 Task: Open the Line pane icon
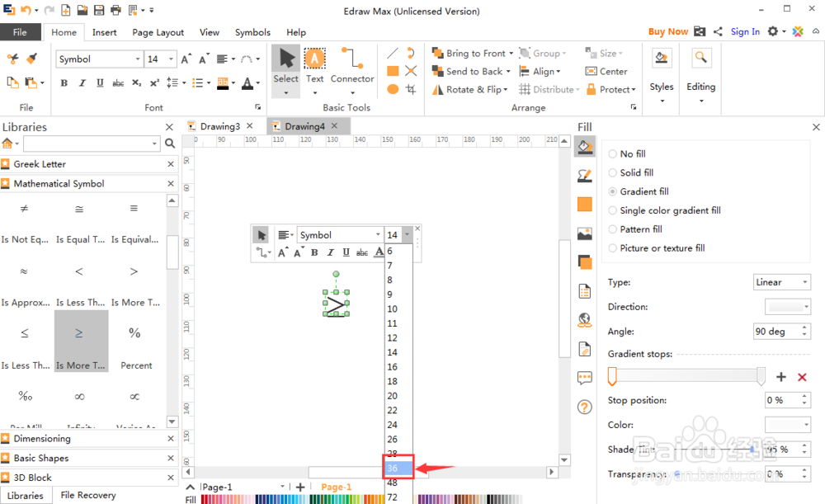point(585,175)
